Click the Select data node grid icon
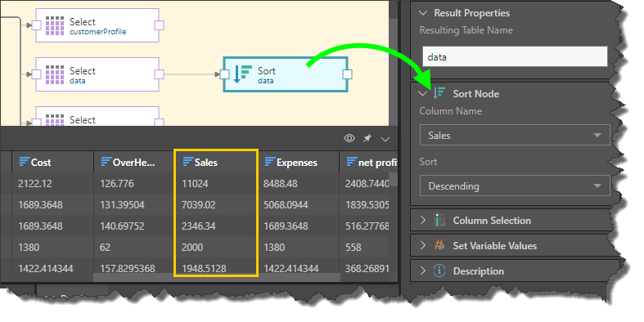This screenshot has height=322, width=644. 55,74
